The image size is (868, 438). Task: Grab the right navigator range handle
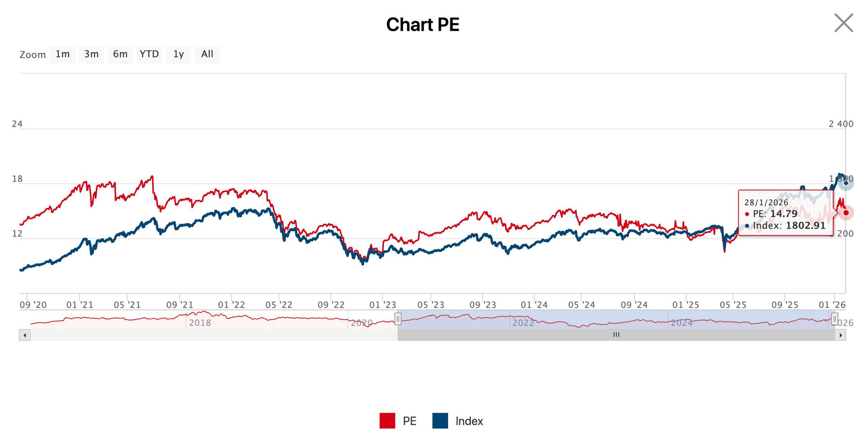tap(835, 319)
